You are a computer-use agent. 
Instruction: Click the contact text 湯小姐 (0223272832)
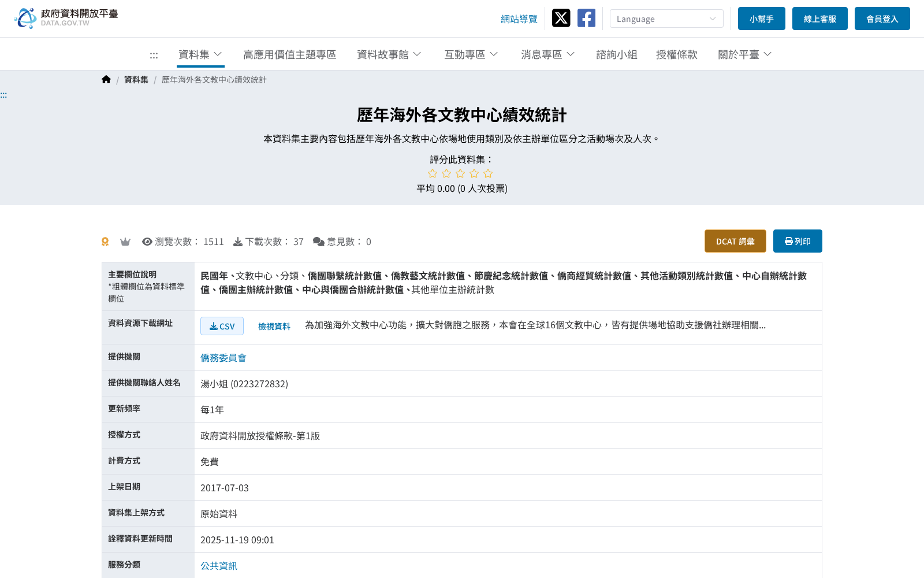click(x=244, y=384)
